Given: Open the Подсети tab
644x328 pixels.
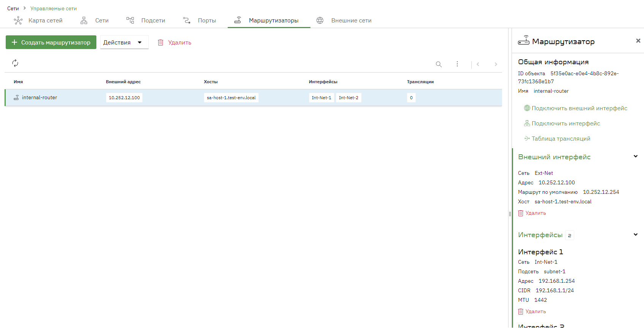Looking at the screenshot, I should click(x=146, y=21).
